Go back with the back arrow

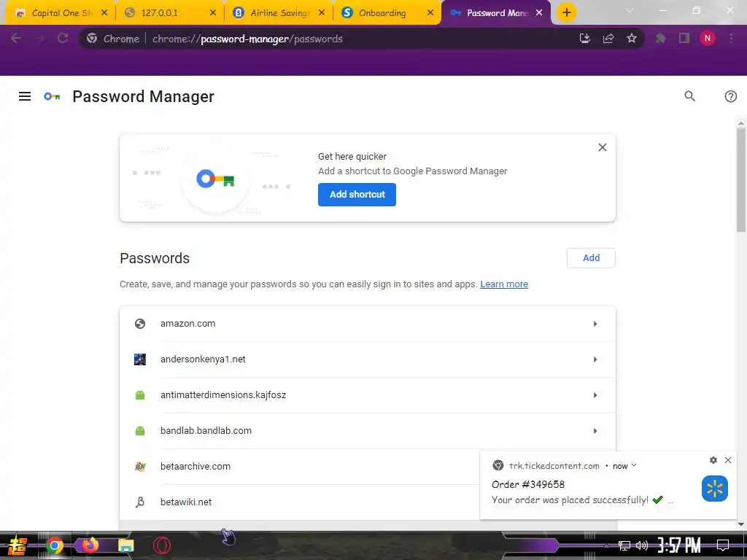click(16, 39)
